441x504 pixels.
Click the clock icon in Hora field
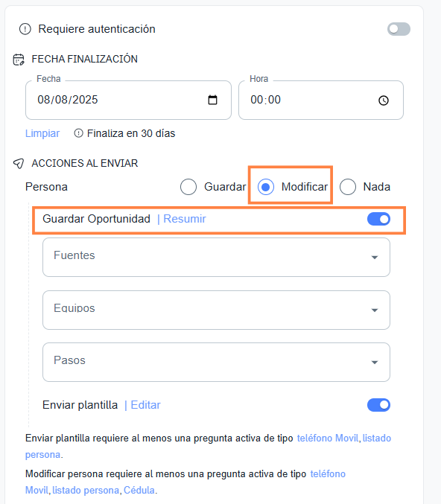pos(384,101)
